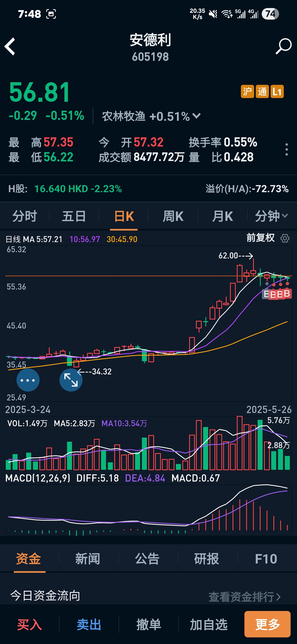Toggle 前复权 adjustment mode
297x644 pixels.
(x=260, y=238)
